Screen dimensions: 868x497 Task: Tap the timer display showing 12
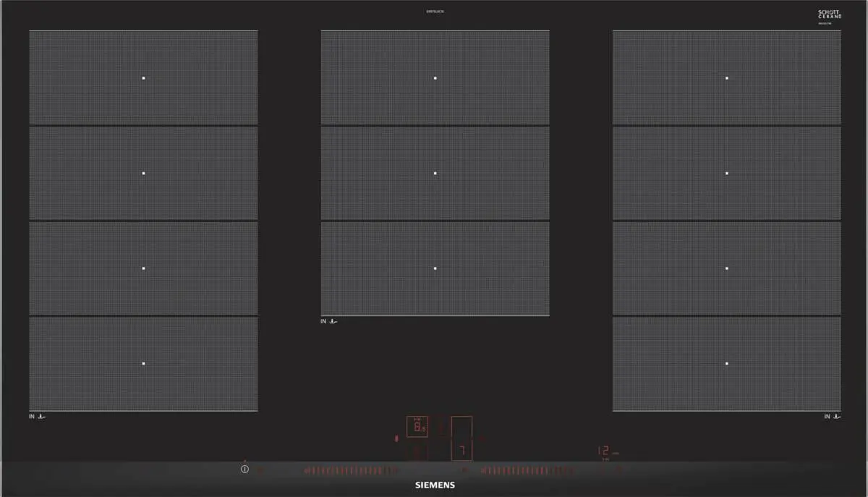click(x=604, y=451)
